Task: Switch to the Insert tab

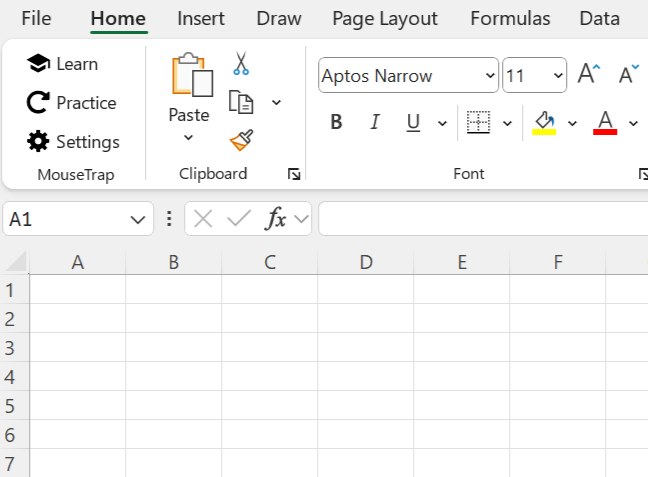Action: click(201, 19)
